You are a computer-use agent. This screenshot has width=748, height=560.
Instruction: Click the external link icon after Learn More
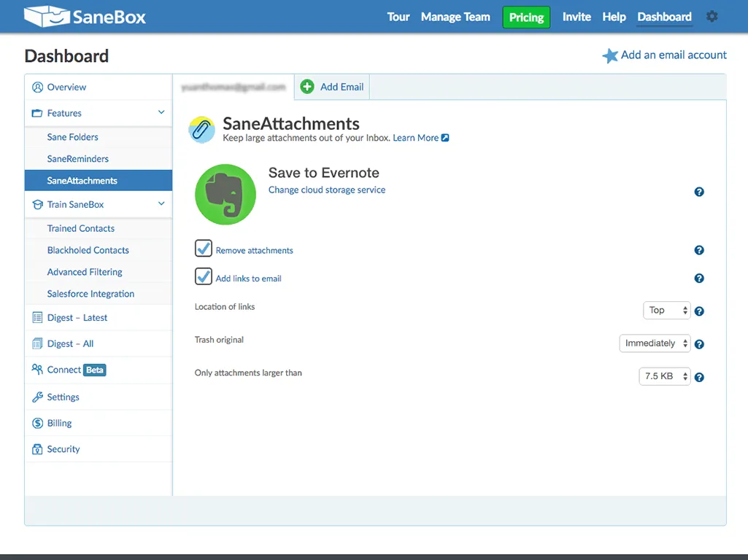pyautogui.click(x=445, y=138)
